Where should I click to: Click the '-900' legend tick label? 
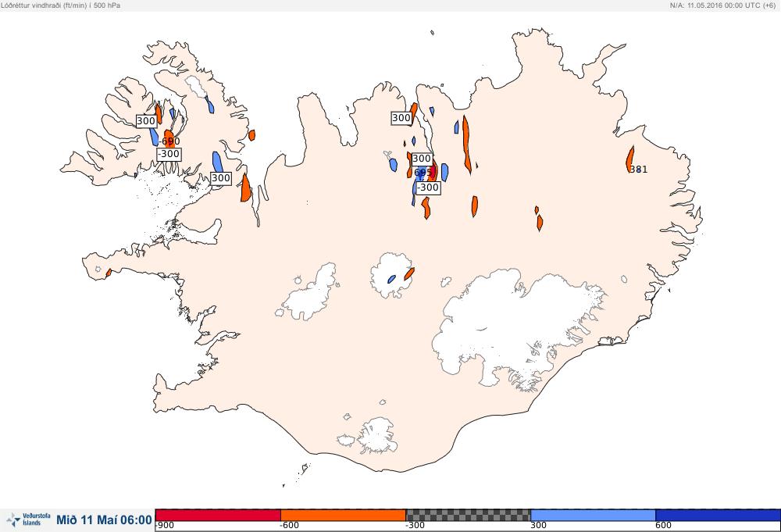pos(165,526)
